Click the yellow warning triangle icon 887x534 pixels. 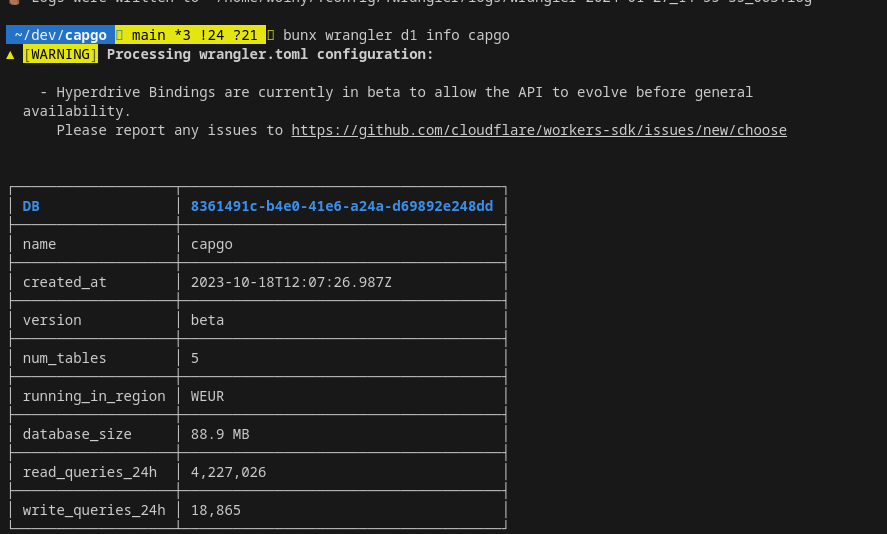coord(10,55)
